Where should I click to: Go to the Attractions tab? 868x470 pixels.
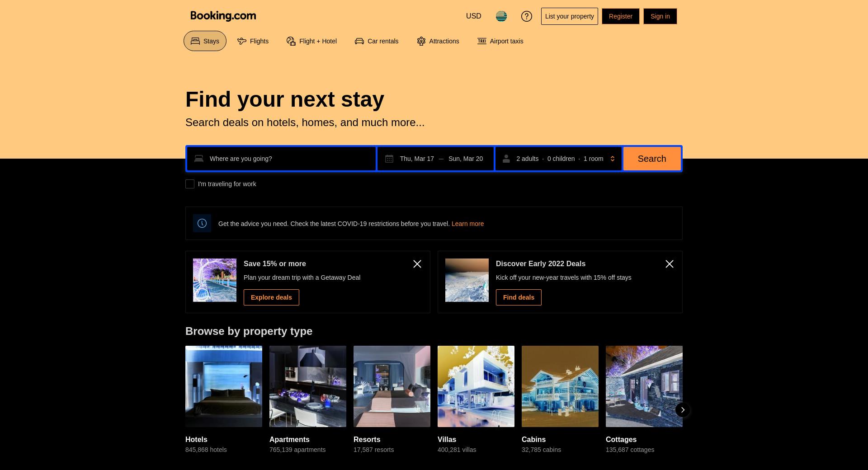(438, 41)
